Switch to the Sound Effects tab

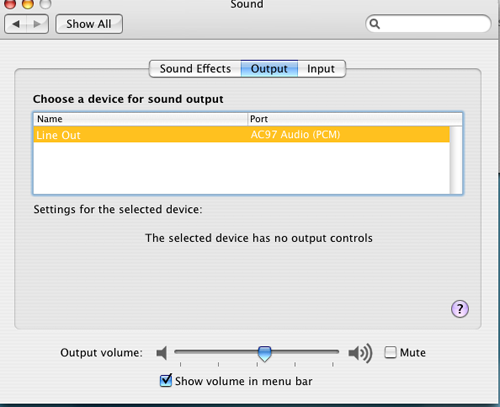click(195, 69)
